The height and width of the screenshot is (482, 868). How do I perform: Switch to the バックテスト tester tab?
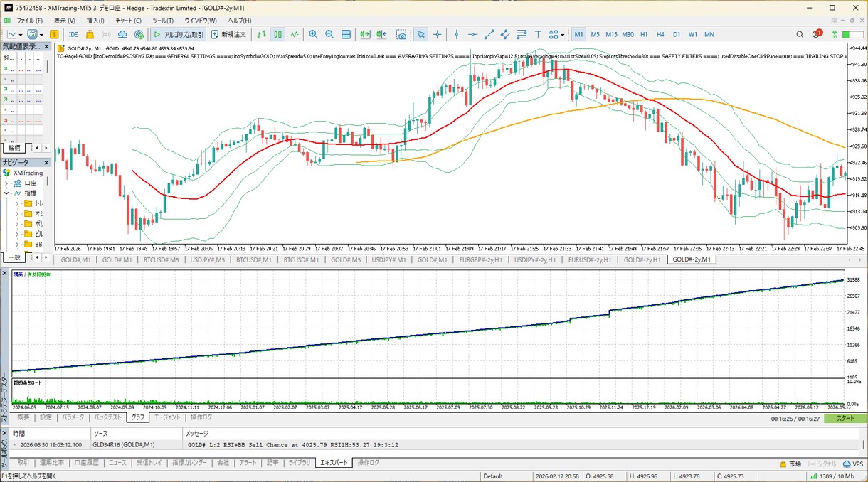point(109,418)
